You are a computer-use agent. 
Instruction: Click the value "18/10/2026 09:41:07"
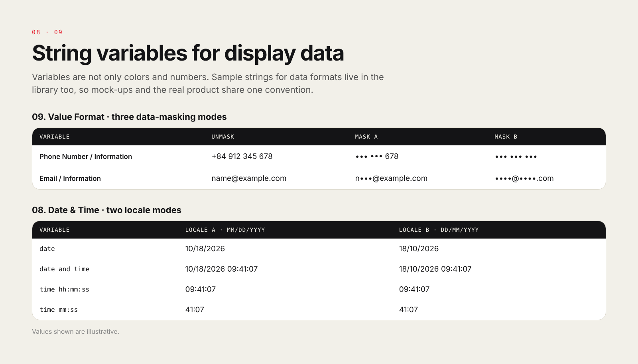(x=435, y=269)
